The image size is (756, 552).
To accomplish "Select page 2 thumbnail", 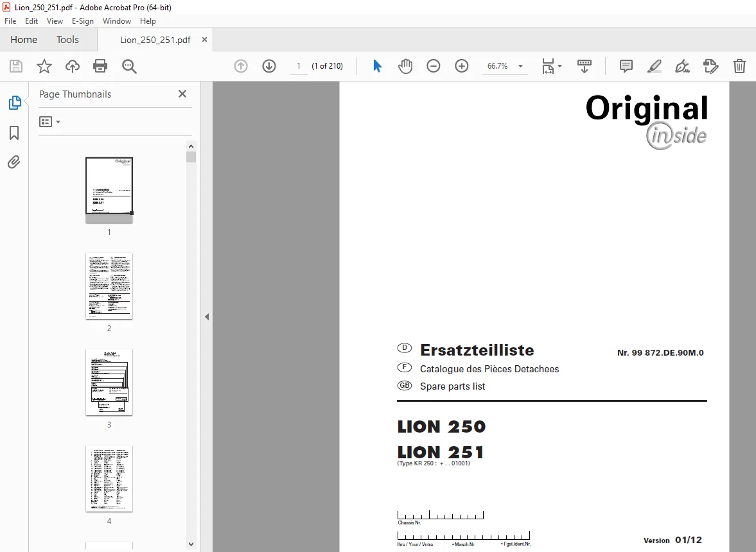I will pos(109,286).
